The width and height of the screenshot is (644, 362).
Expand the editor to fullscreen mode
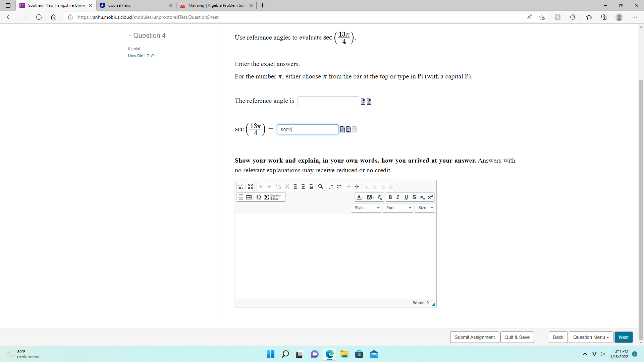pos(250,186)
